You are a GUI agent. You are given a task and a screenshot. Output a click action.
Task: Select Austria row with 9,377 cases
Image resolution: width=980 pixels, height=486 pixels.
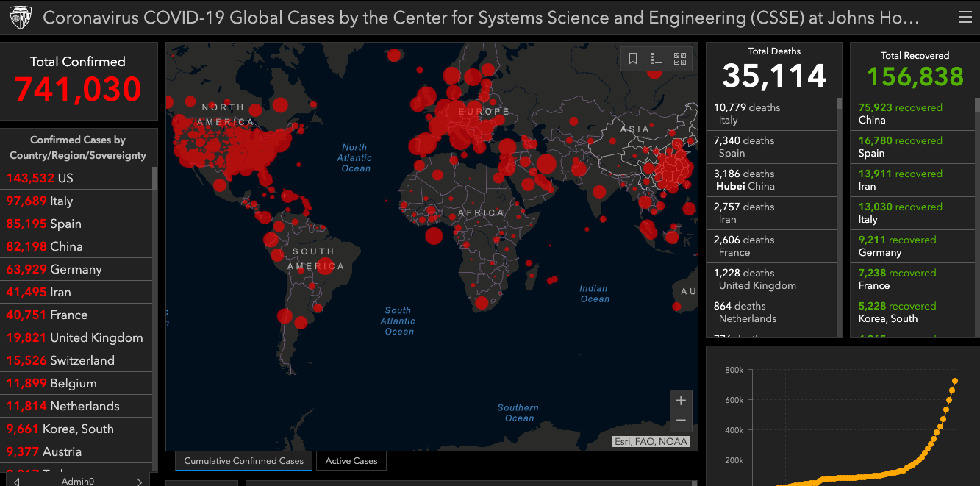pos(76,451)
